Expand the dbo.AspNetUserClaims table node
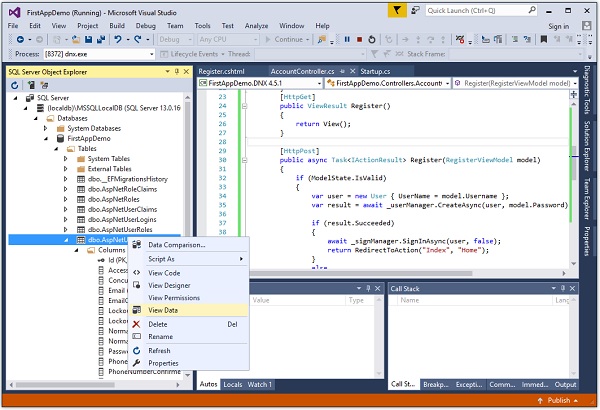The width and height of the screenshot is (600, 410). pos(66,210)
